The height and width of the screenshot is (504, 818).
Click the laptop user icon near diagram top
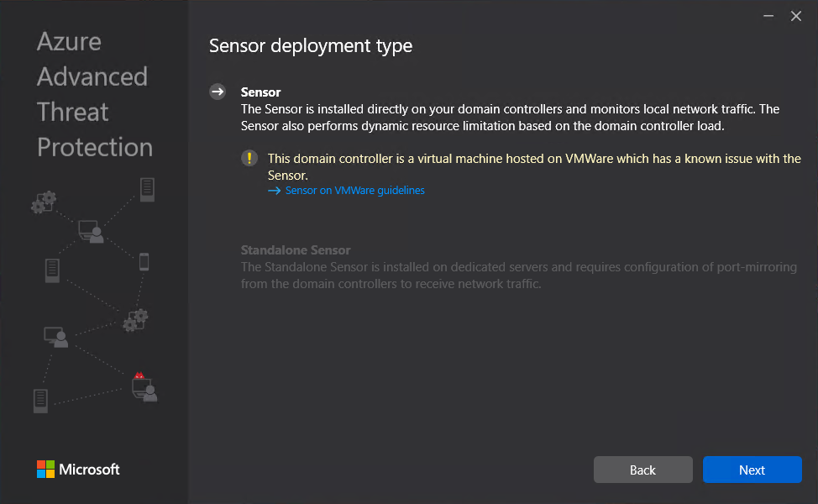tap(91, 232)
